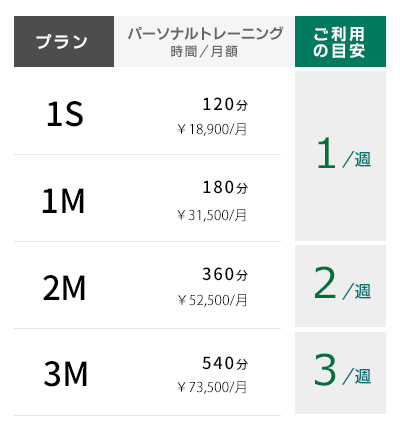Click the ¥52,500/月 price

[x=212, y=300]
